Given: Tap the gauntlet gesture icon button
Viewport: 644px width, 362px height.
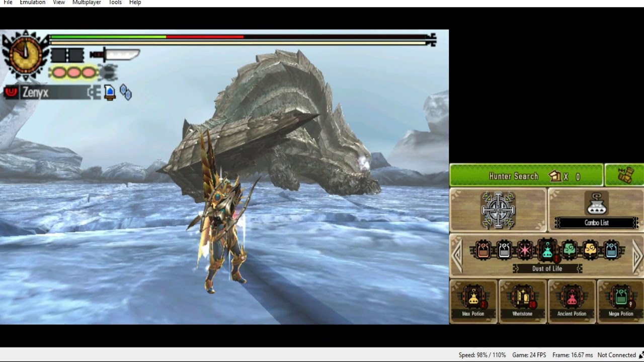Looking at the screenshot, I should pyautogui.click(x=624, y=175).
